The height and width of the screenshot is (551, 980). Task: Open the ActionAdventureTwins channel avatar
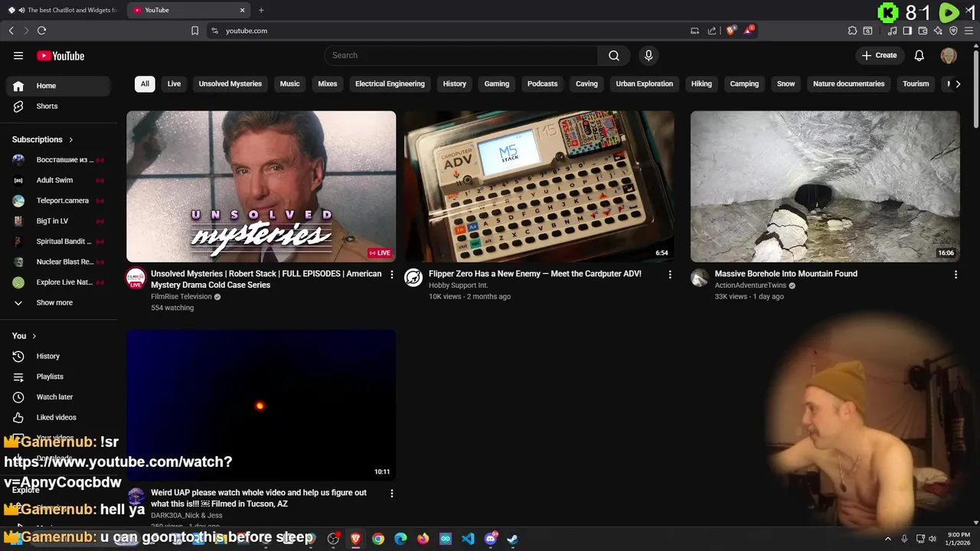pyautogui.click(x=700, y=277)
